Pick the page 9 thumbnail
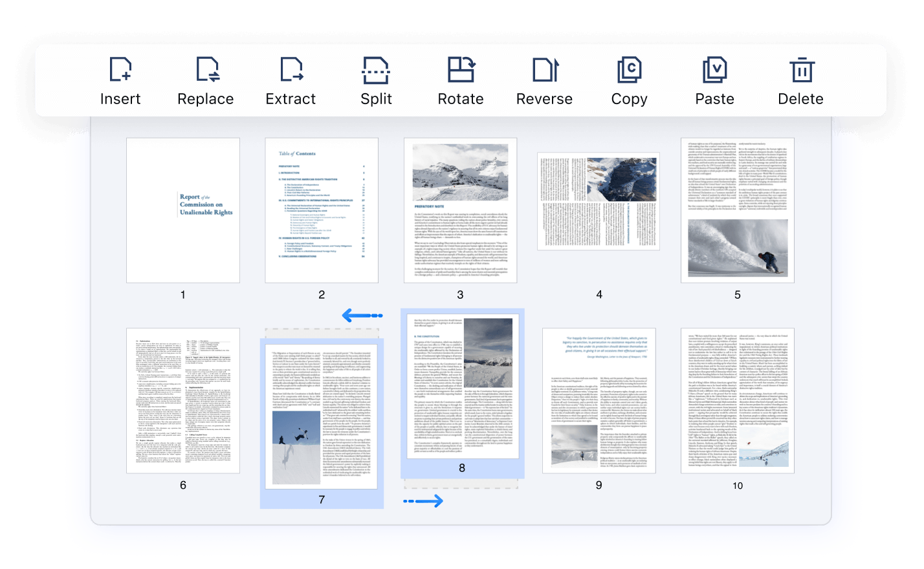 (599, 401)
